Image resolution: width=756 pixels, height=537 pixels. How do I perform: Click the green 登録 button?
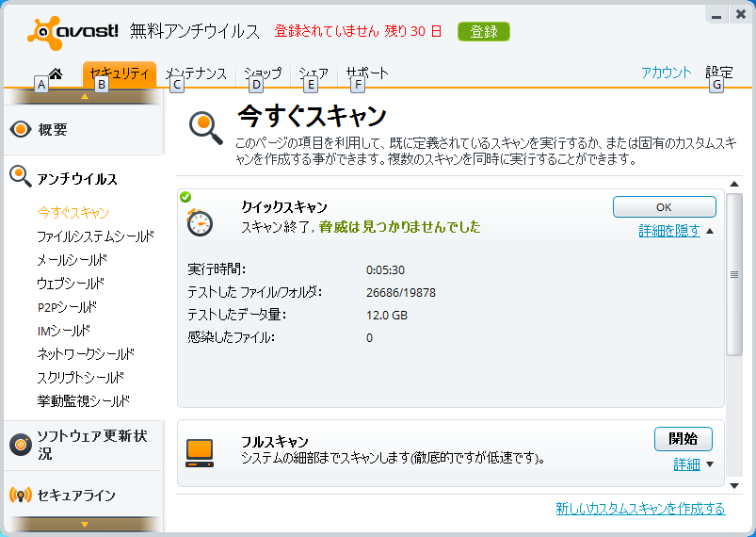[x=484, y=31]
